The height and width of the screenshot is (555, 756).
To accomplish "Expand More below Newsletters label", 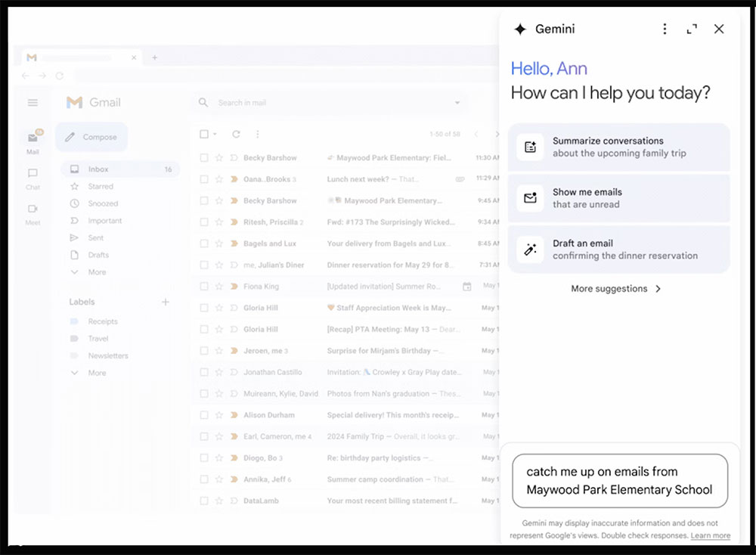I will pos(97,373).
